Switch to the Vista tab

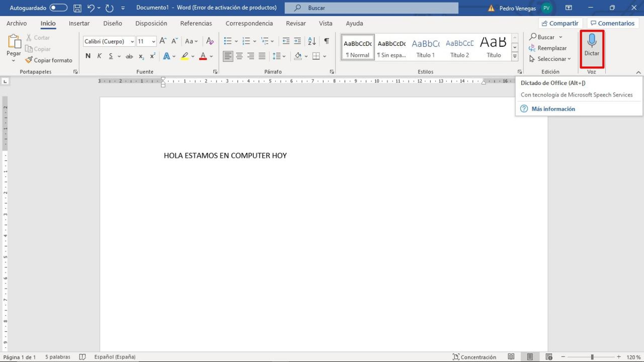point(326,23)
